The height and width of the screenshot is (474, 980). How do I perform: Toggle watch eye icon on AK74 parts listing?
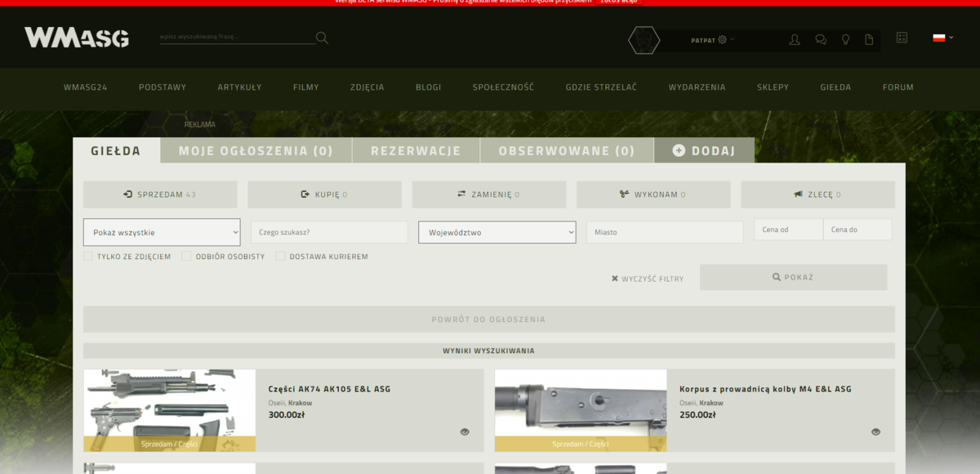pos(465,432)
